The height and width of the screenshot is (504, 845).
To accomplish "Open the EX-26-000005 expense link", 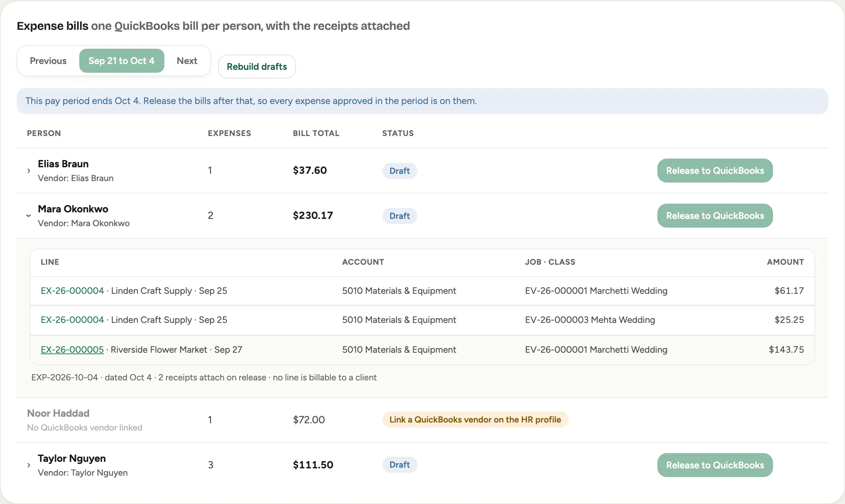I will 72,349.
